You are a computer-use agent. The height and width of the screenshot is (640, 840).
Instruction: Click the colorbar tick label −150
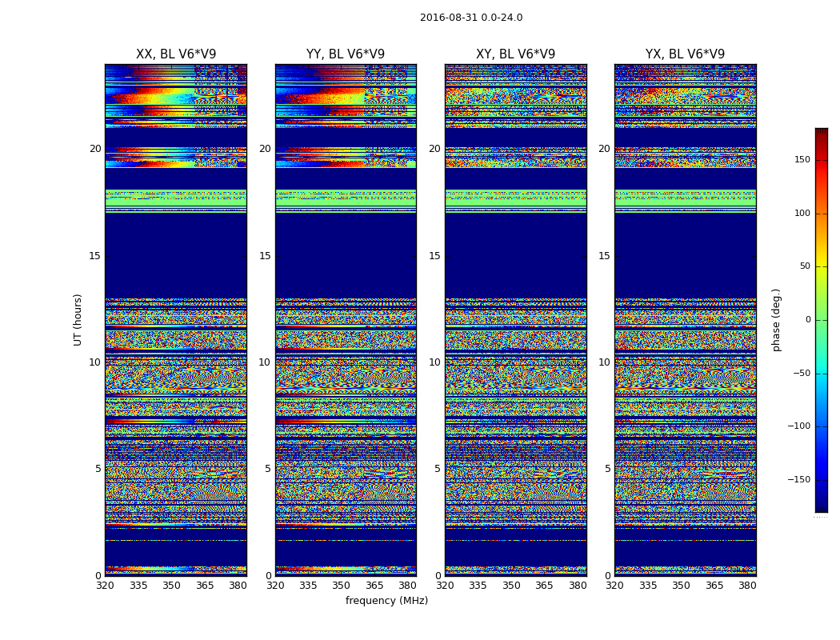(799, 479)
